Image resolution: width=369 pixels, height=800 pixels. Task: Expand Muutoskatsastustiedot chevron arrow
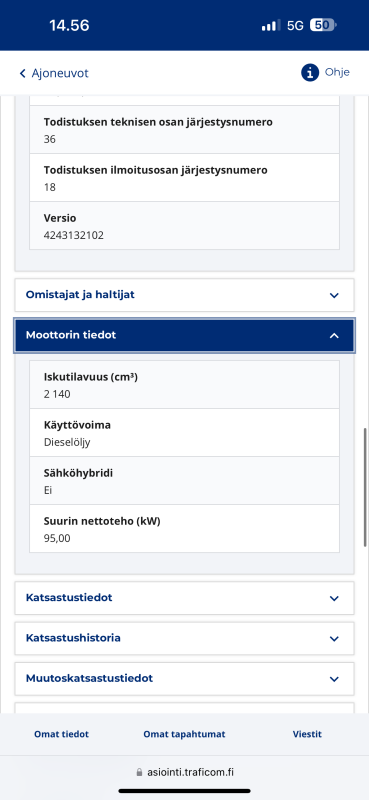[x=334, y=679]
